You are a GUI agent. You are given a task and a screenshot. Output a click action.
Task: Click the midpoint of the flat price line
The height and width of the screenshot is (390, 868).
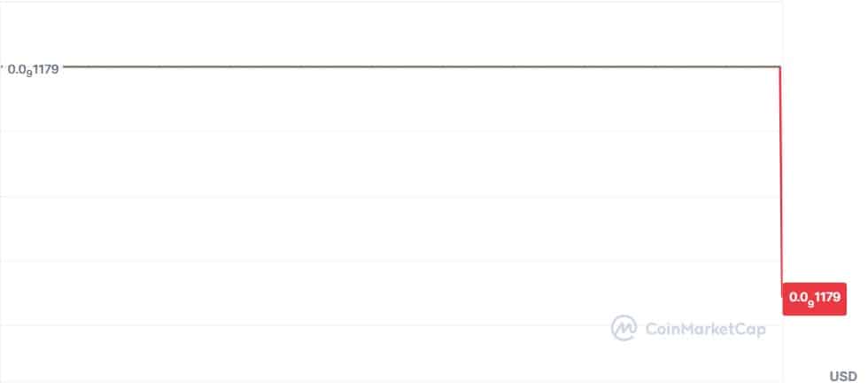[x=421, y=66]
